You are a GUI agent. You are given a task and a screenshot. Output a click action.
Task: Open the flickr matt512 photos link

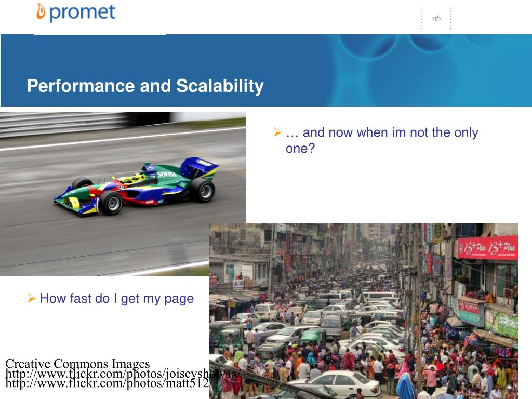click(109, 383)
